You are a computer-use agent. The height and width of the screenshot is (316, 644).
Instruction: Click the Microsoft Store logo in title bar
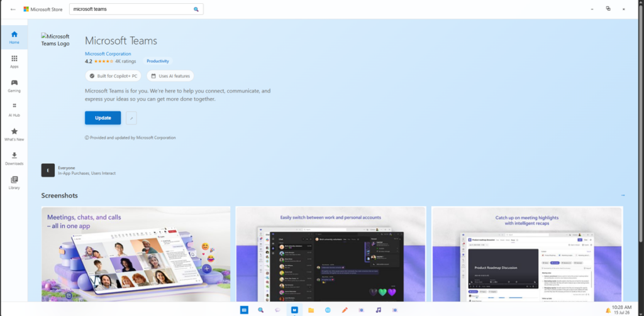[x=26, y=9]
